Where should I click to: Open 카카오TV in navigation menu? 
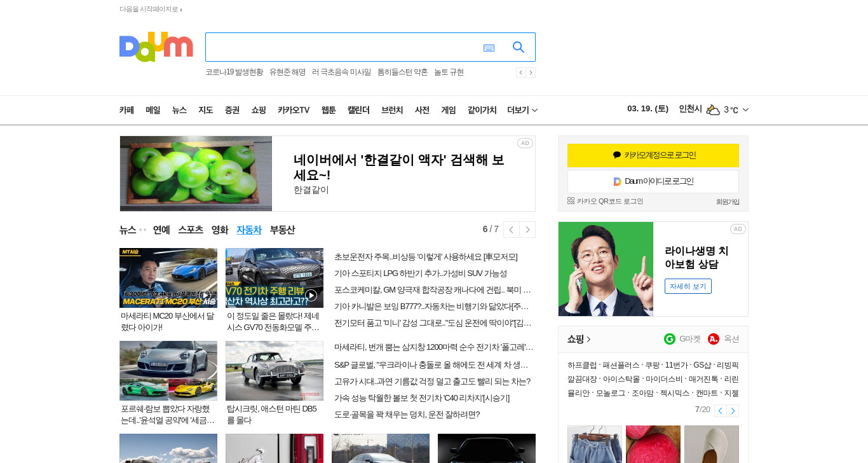294,110
